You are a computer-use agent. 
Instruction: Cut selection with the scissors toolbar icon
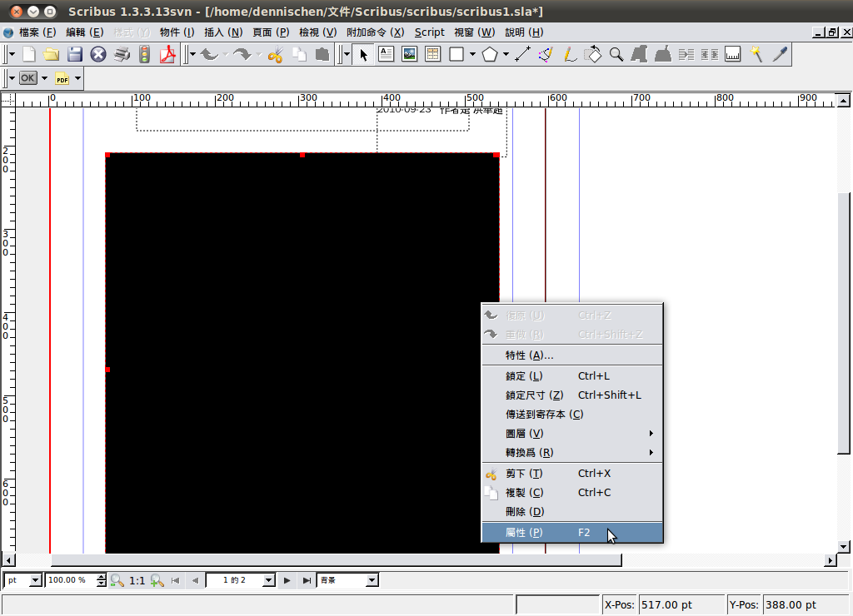275,54
